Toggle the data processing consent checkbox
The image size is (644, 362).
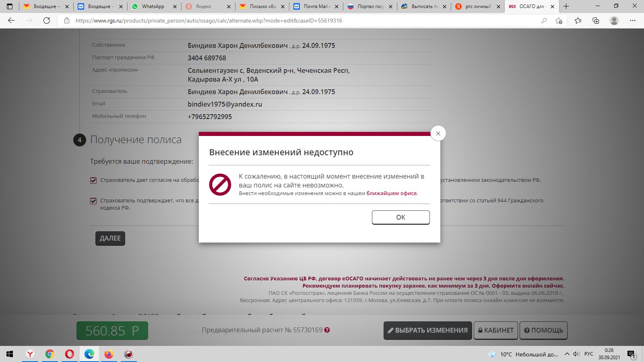click(93, 181)
